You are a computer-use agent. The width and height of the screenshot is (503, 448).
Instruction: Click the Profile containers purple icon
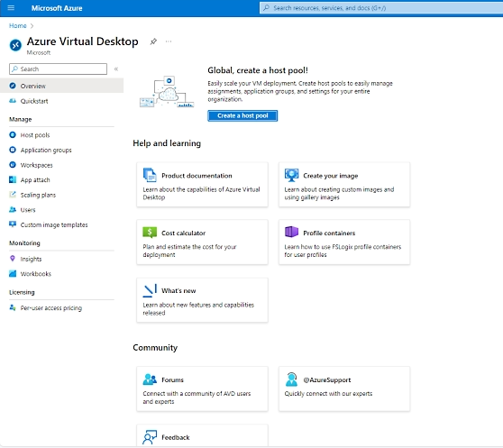[x=291, y=232]
